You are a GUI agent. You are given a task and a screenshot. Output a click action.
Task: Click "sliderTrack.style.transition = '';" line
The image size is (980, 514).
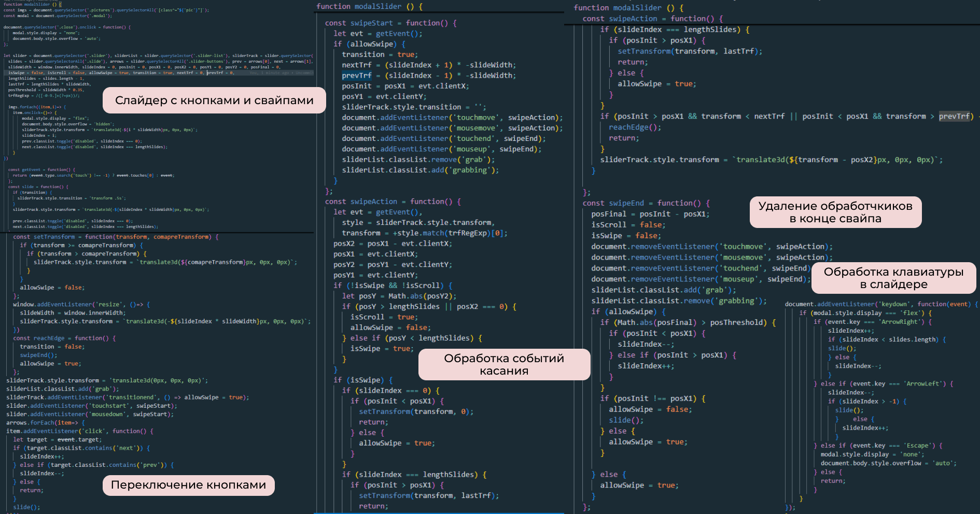pyautogui.click(x=414, y=107)
